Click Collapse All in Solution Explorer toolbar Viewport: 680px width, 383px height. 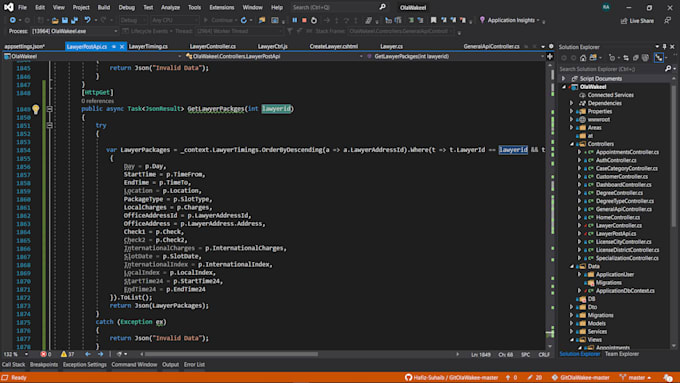[x=636, y=58]
